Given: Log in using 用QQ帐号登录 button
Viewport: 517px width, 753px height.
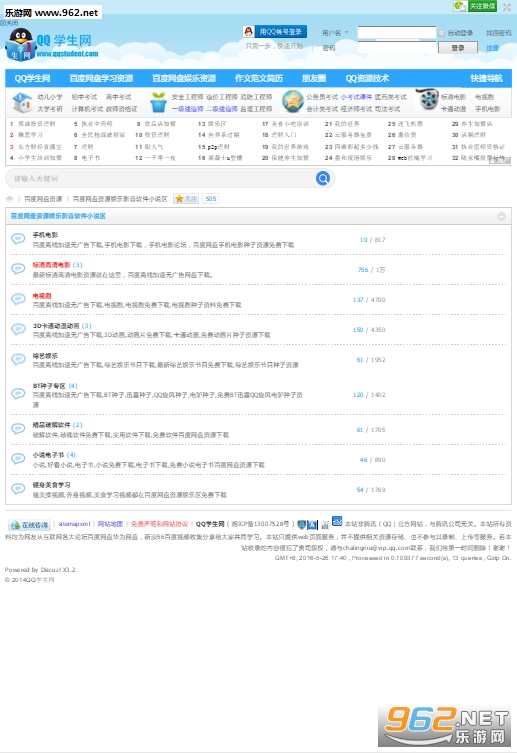Looking at the screenshot, I should tap(275, 32).
